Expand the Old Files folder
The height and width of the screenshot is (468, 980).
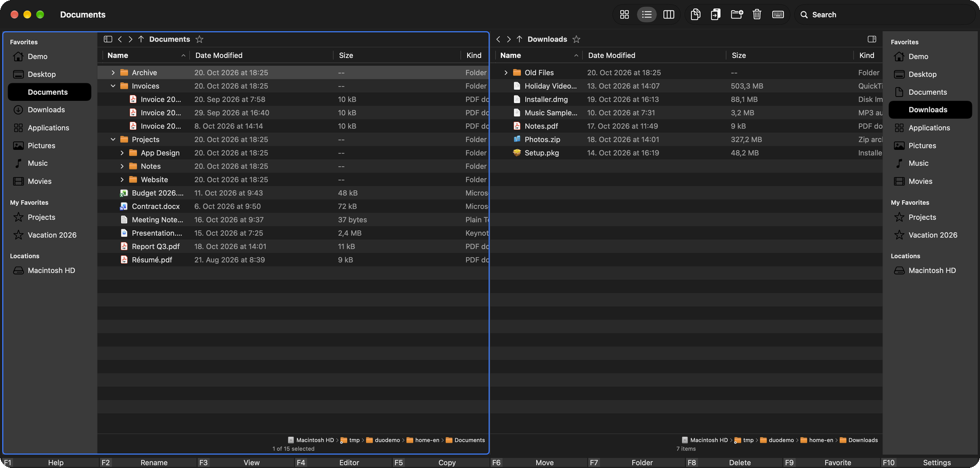click(506, 72)
